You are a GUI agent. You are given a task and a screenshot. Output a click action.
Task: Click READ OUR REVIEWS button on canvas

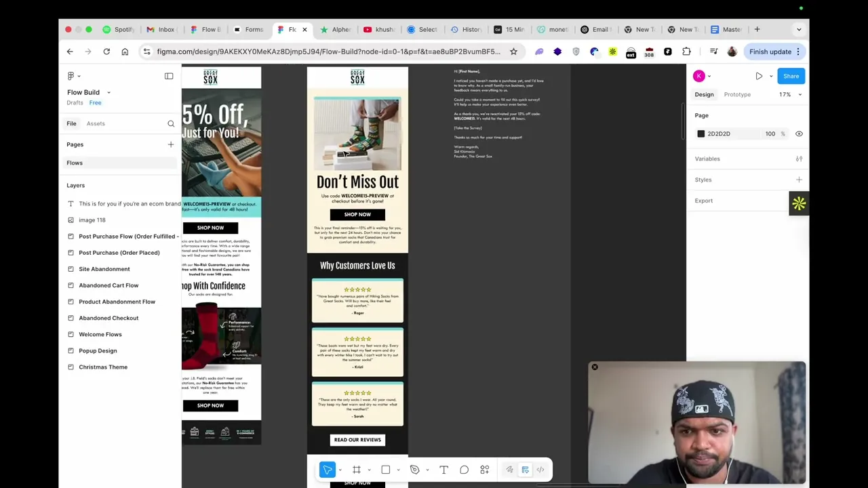click(x=357, y=440)
